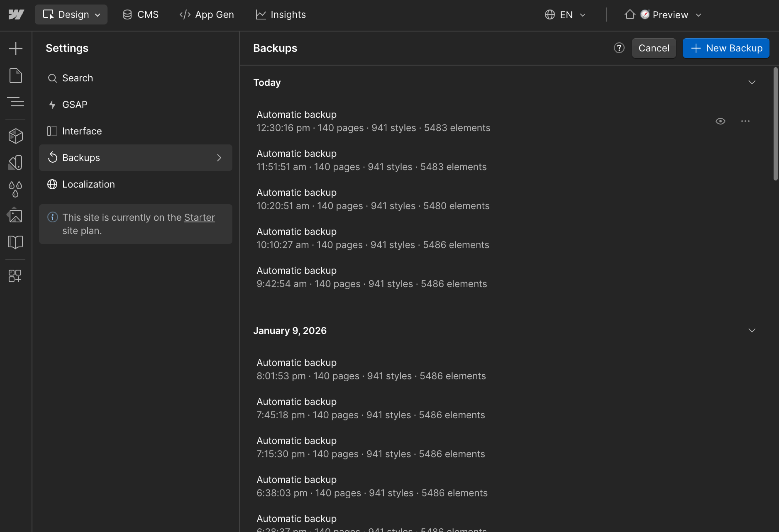The width and height of the screenshot is (779, 532).
Task: Preview the 12:30:16 pm automatic backup
Action: tap(721, 121)
